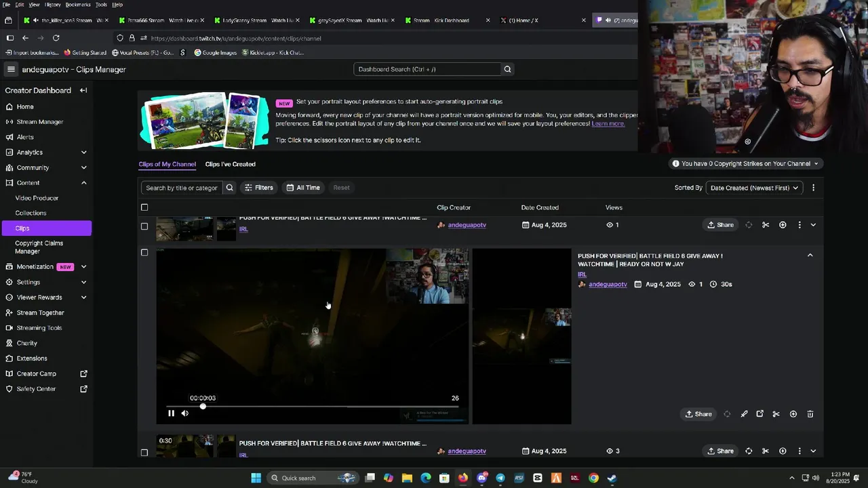
Task: Tick the select-all checkbox in table header
Action: (x=144, y=207)
